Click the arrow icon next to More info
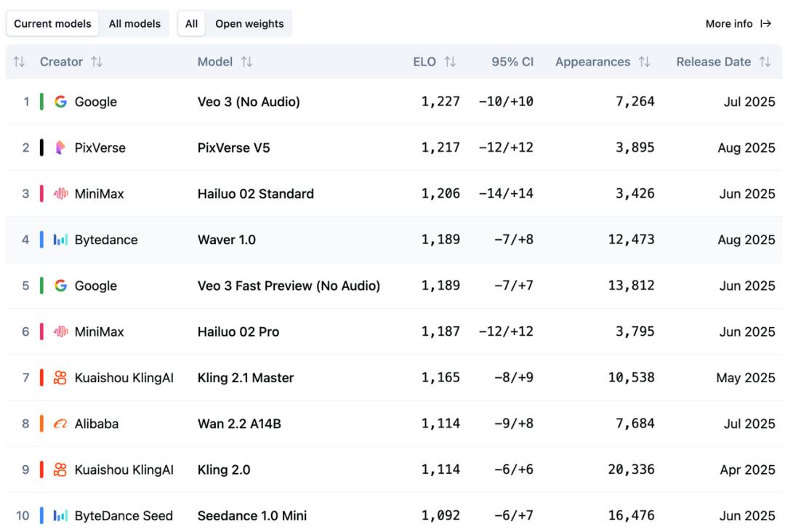 coord(765,24)
